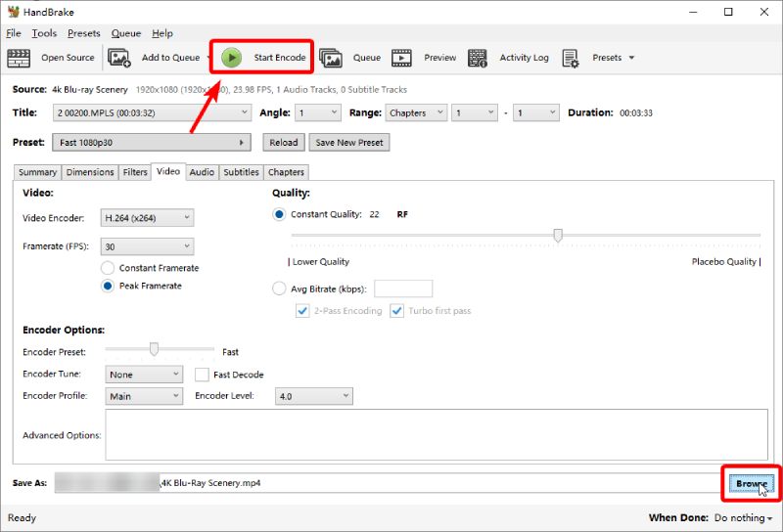Expand the Fast 1080p30 preset selector

click(x=152, y=142)
